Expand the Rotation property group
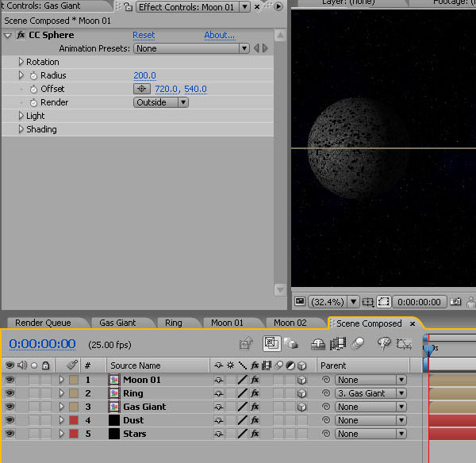 tap(21, 62)
